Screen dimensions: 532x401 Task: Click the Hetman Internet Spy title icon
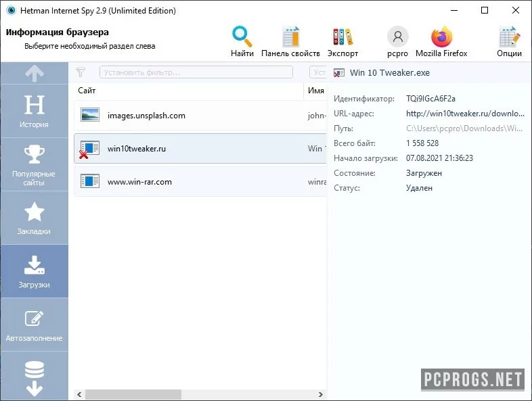pyautogui.click(x=12, y=10)
